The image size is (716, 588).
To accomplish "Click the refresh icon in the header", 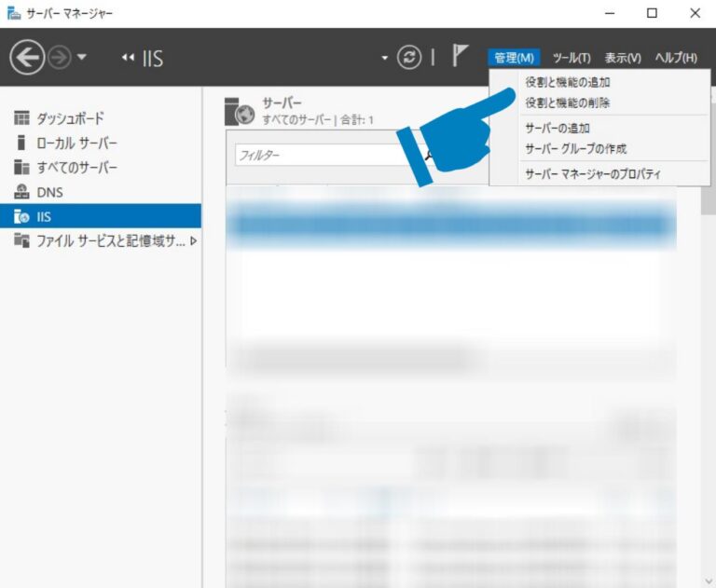I will [408, 58].
